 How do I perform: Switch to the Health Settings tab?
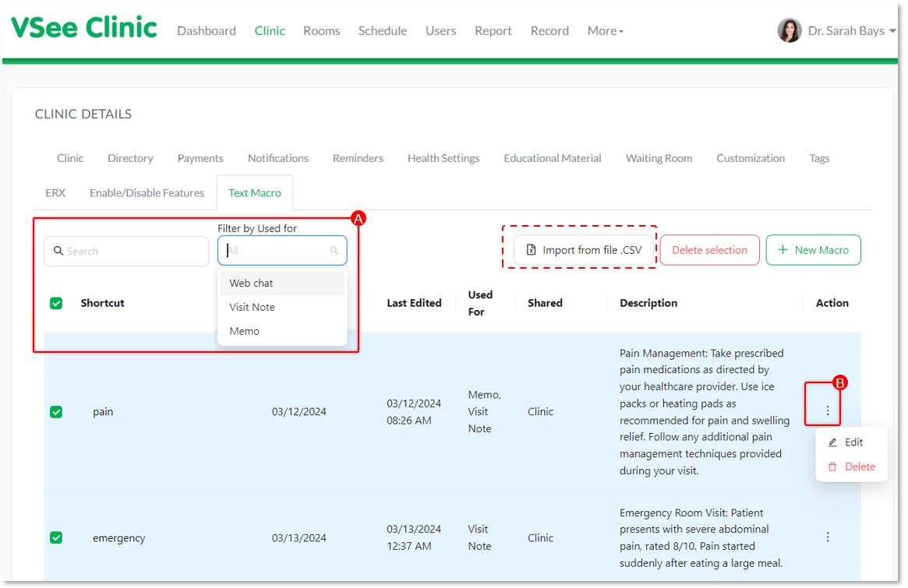click(x=443, y=158)
